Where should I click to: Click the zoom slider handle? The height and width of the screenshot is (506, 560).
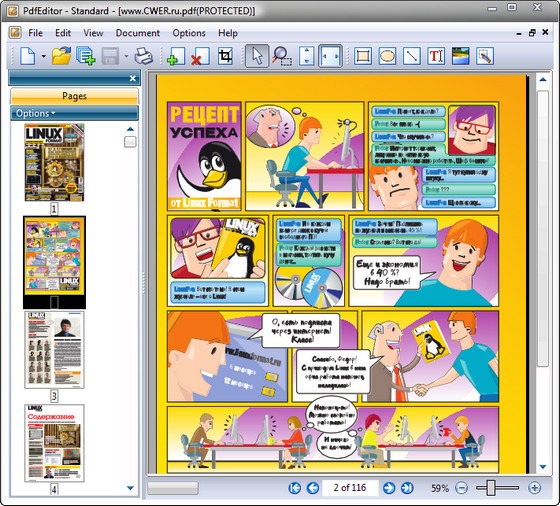pyautogui.click(x=491, y=488)
